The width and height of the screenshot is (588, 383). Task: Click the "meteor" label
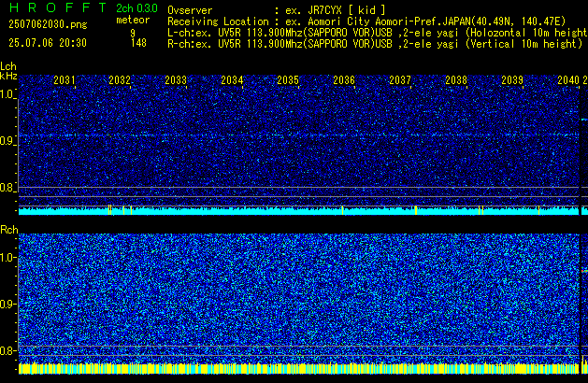(133, 20)
